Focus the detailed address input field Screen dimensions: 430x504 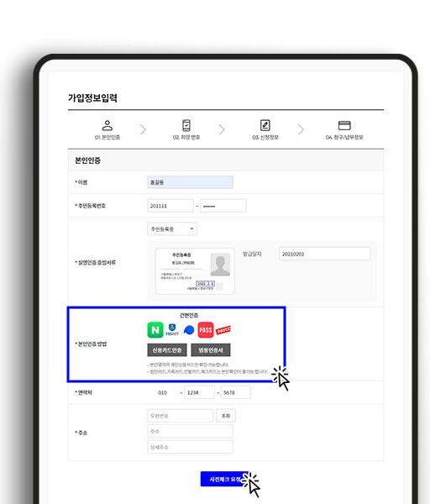pyautogui.click(x=191, y=447)
